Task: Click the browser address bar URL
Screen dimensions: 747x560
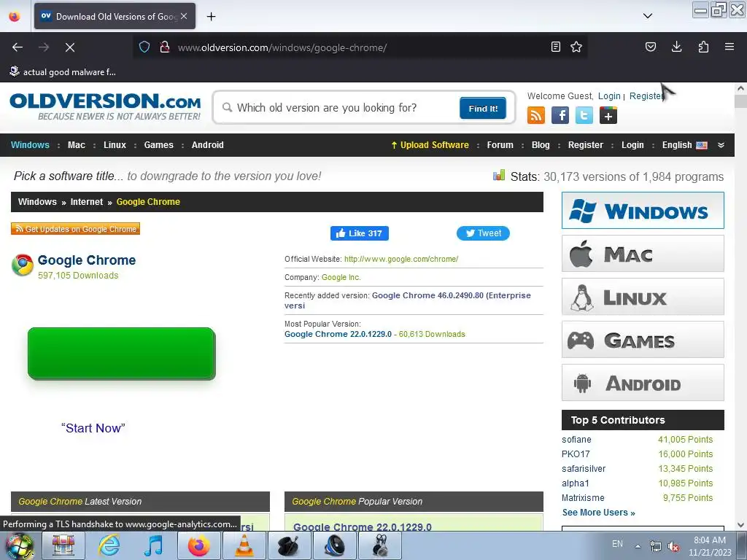Action: pos(282,47)
